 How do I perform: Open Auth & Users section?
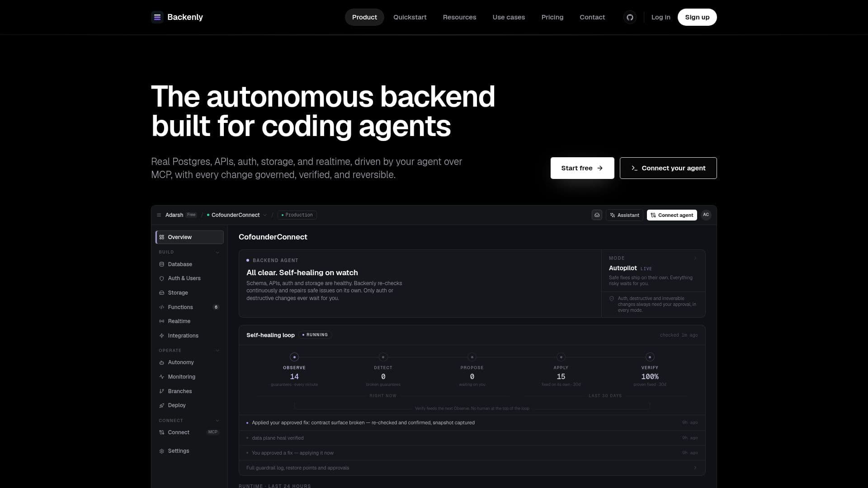pos(189,278)
